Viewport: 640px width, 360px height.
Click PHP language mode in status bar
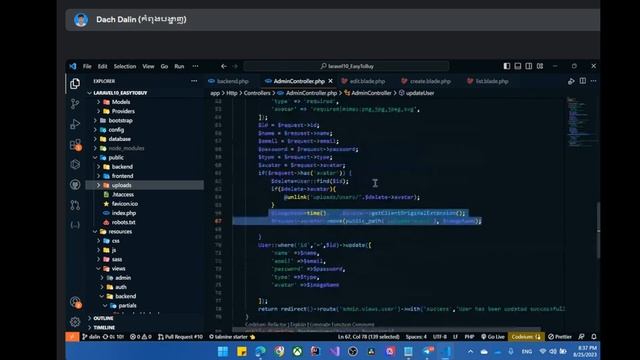pyautogui.click(x=469, y=337)
